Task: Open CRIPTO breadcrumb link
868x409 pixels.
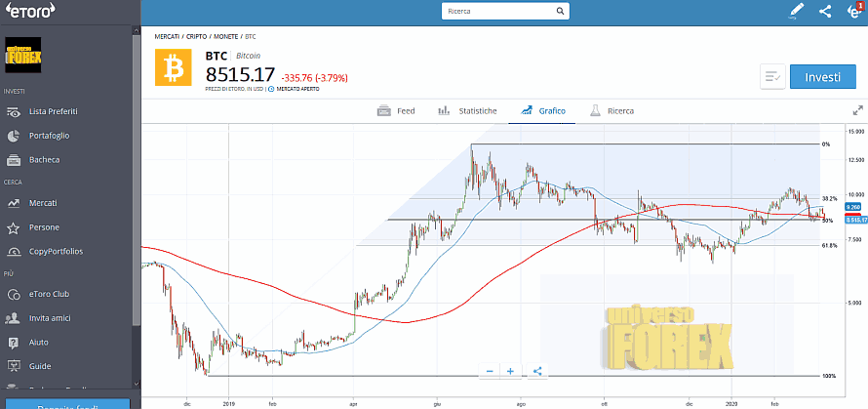Action: 203,36
